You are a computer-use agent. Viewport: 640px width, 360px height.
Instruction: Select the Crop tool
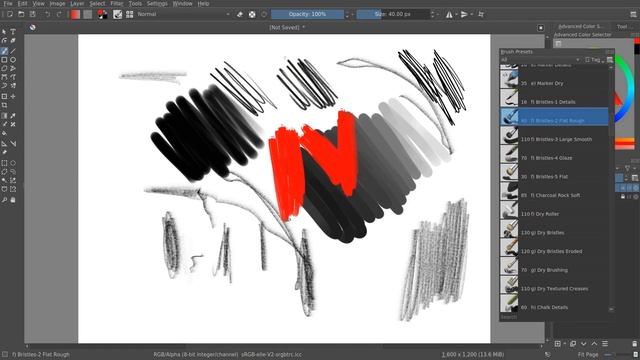click(x=4, y=105)
